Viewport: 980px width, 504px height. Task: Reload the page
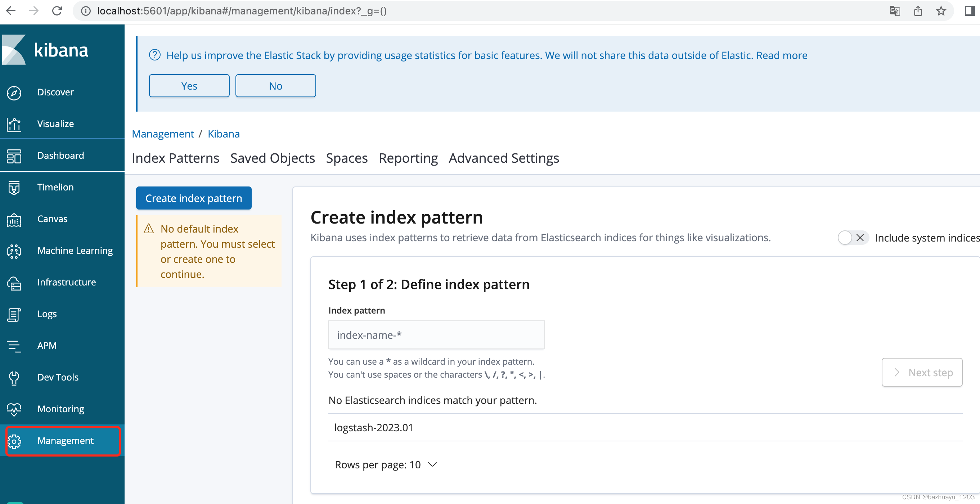click(57, 11)
